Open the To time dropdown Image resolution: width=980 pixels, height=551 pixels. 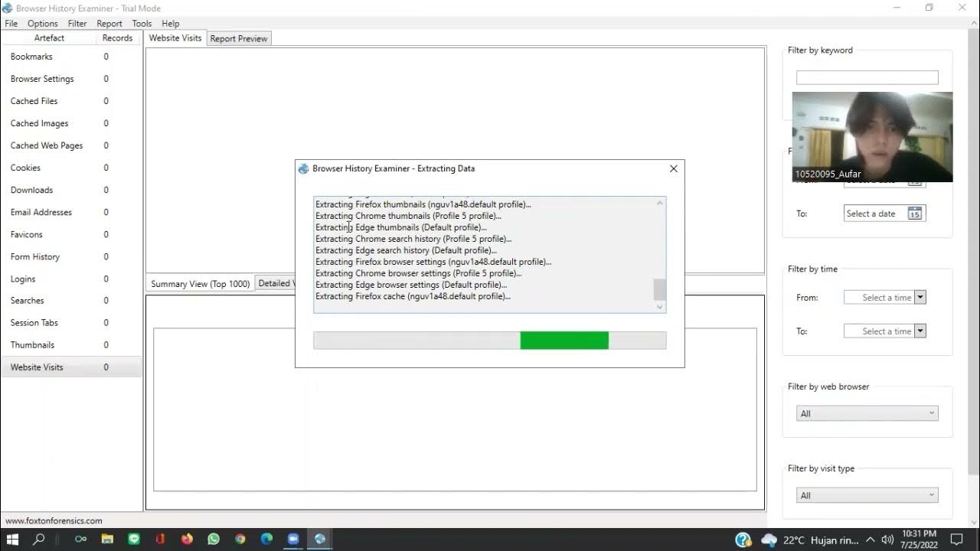coord(920,331)
